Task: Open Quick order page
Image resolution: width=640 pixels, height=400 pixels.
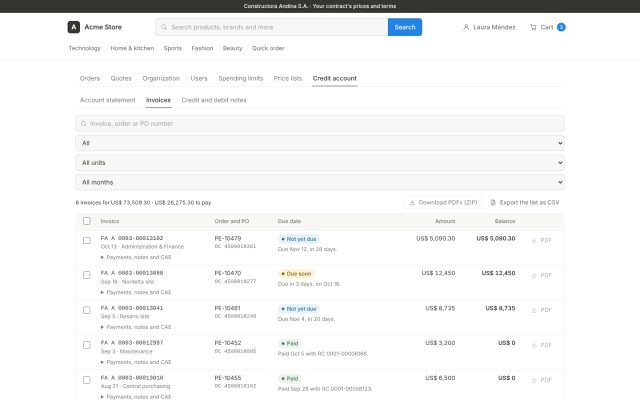Action: (268, 48)
